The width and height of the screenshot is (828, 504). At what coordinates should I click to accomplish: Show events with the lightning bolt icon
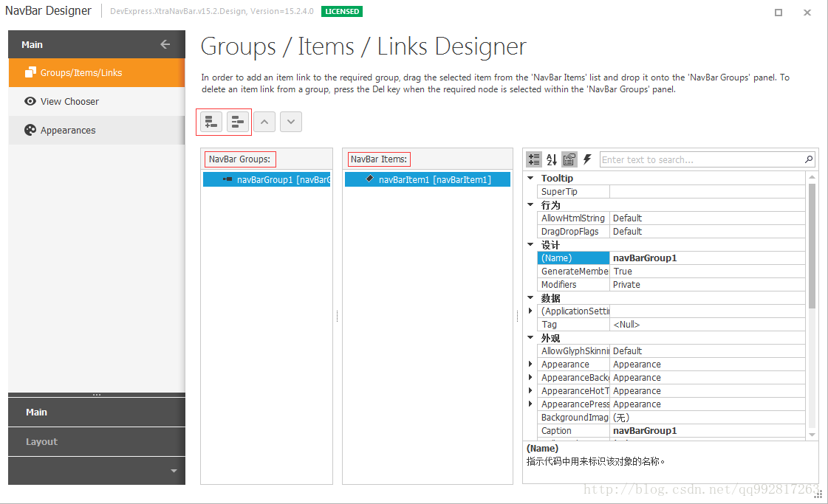(587, 159)
